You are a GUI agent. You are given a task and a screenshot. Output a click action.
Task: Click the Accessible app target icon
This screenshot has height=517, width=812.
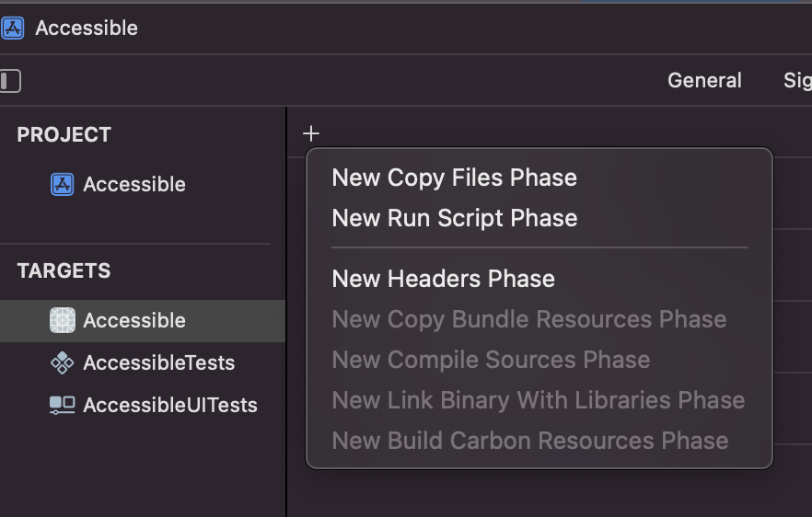click(62, 320)
